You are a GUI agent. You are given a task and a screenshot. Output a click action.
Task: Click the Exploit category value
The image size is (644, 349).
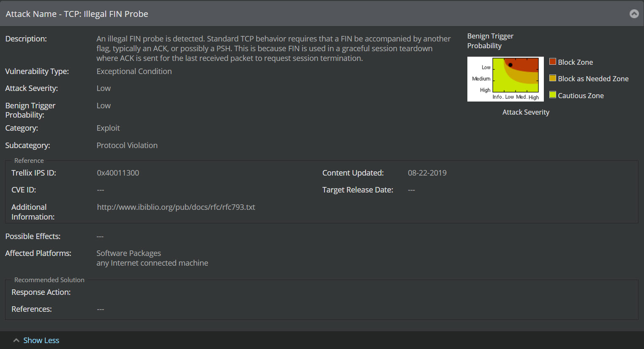108,128
